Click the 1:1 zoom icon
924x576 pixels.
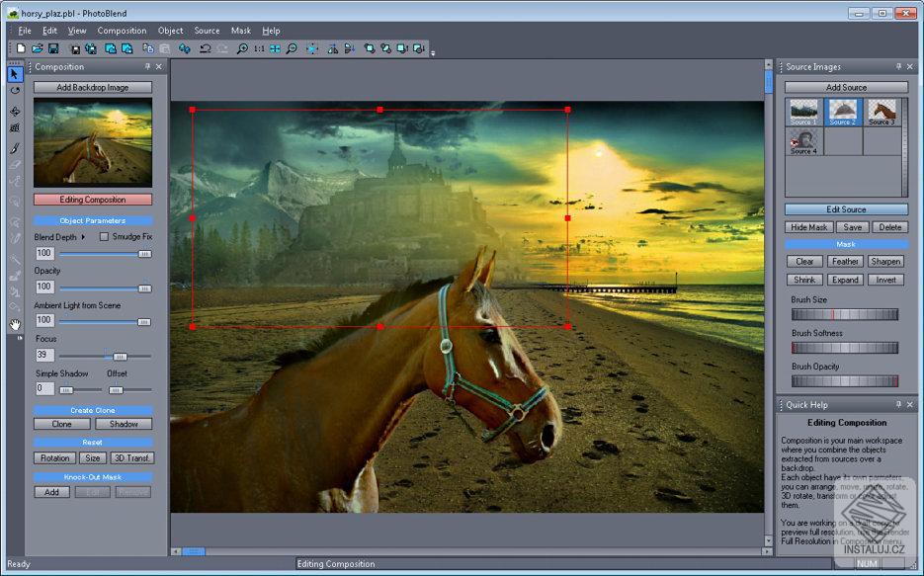point(258,48)
